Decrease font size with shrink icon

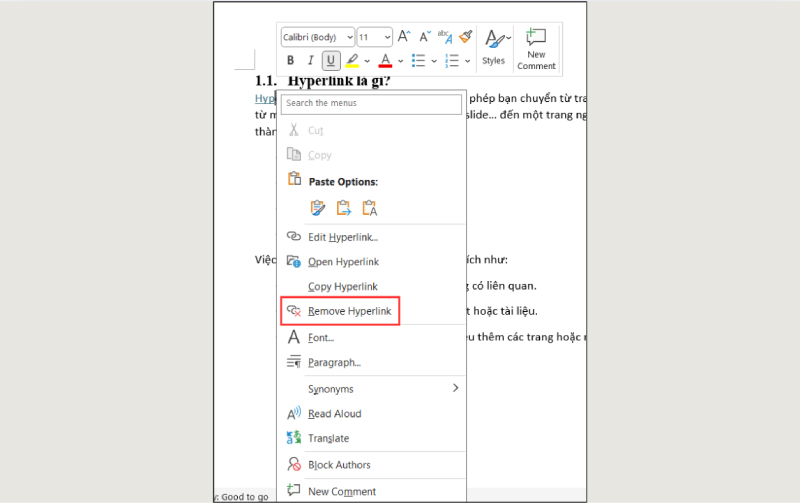[424, 37]
